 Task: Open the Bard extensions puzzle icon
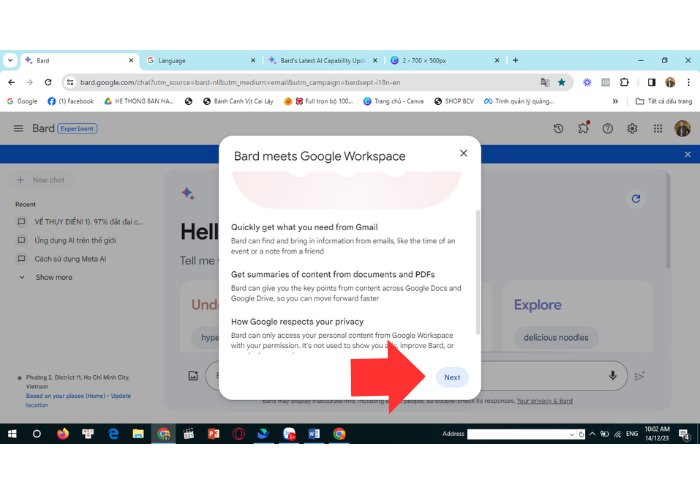click(583, 129)
